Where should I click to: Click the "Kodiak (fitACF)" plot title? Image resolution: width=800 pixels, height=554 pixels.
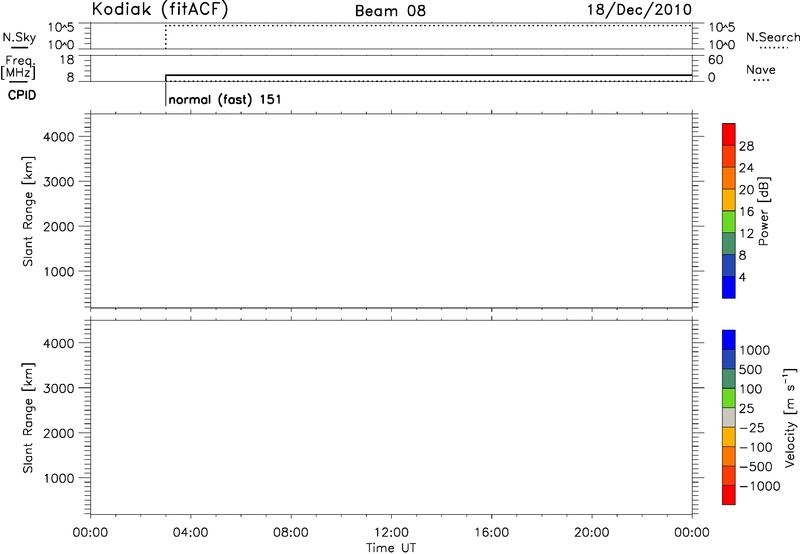pyautogui.click(x=160, y=9)
